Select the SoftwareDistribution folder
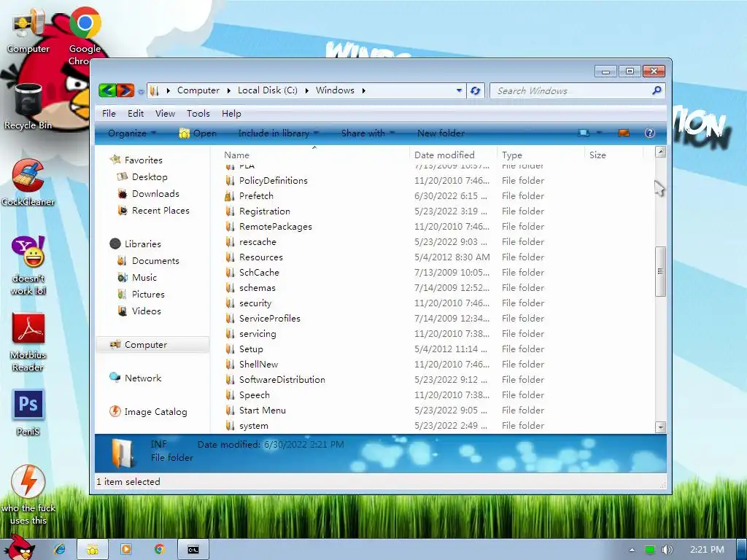 tap(282, 379)
